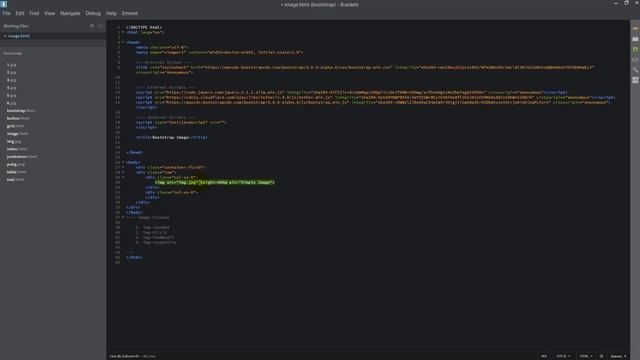Click the highlighted img tag line in editor
This screenshot has width=640, height=360.
coord(215,182)
